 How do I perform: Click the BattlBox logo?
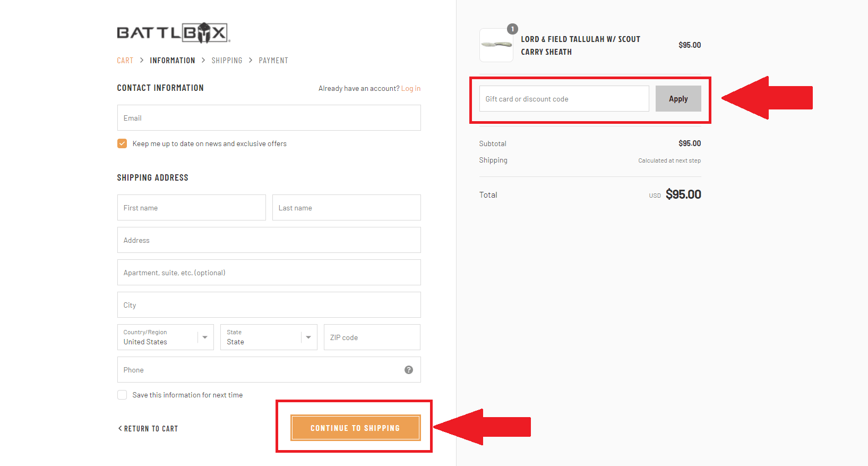[x=173, y=33]
